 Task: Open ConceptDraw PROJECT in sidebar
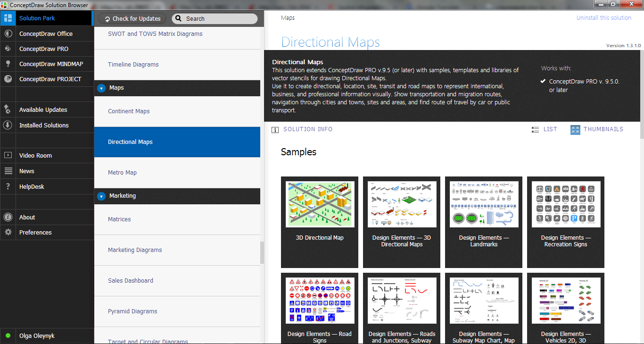[47, 79]
